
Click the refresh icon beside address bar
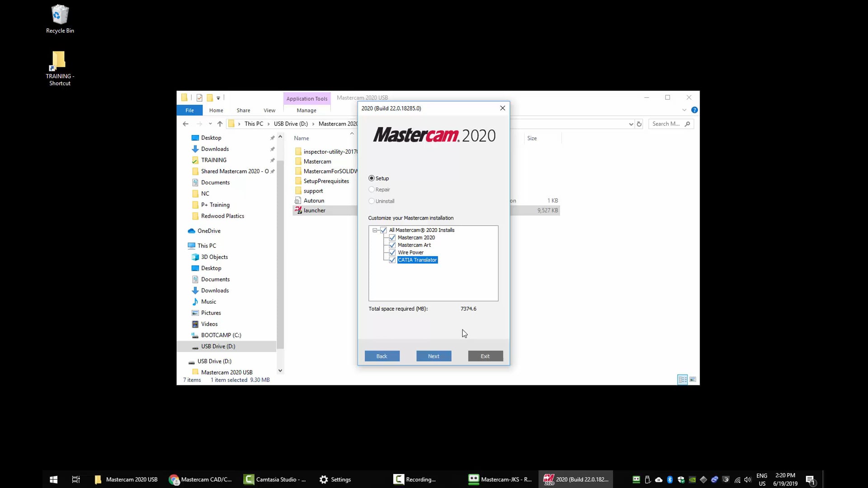click(x=639, y=124)
